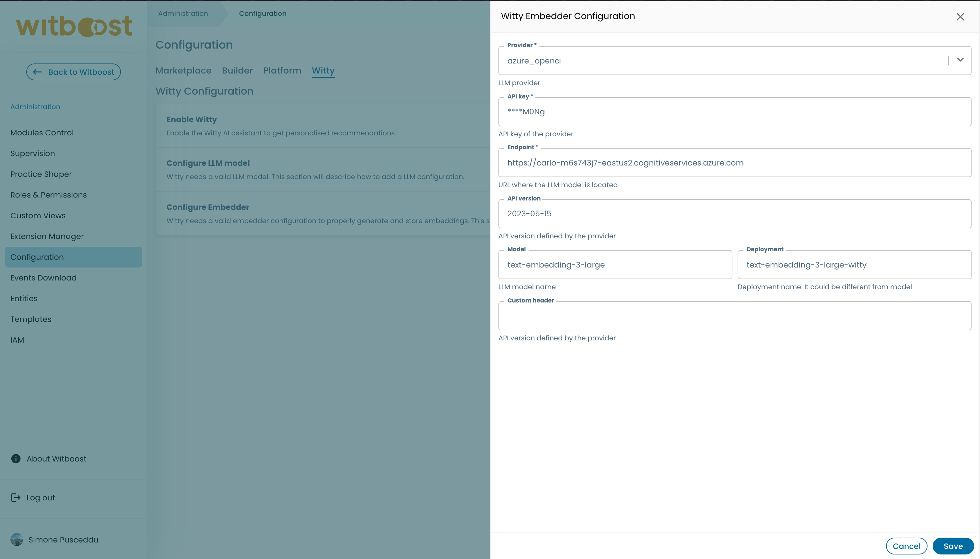The image size is (980, 559).
Task: Open the Configure Embedder card
Action: click(x=323, y=213)
